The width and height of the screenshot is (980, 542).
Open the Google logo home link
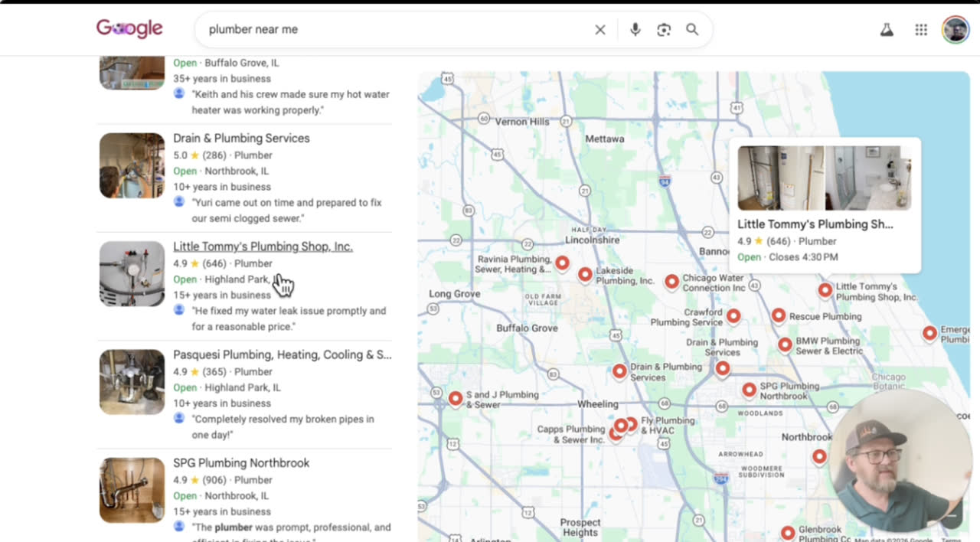129,29
